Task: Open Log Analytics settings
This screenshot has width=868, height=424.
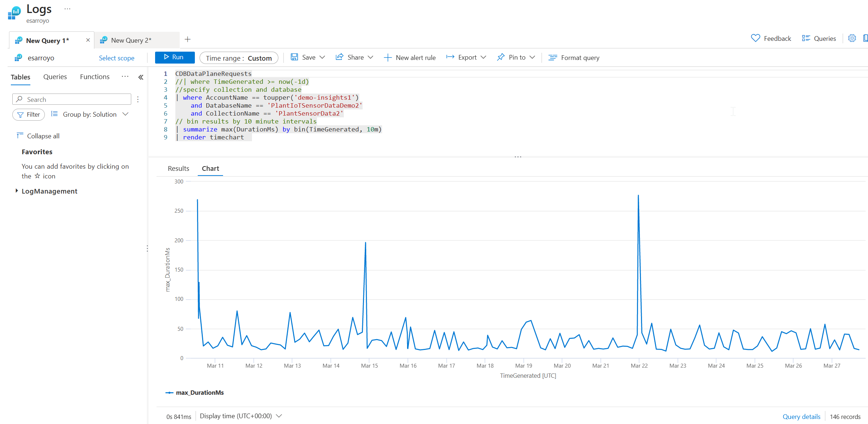Action: (x=852, y=38)
